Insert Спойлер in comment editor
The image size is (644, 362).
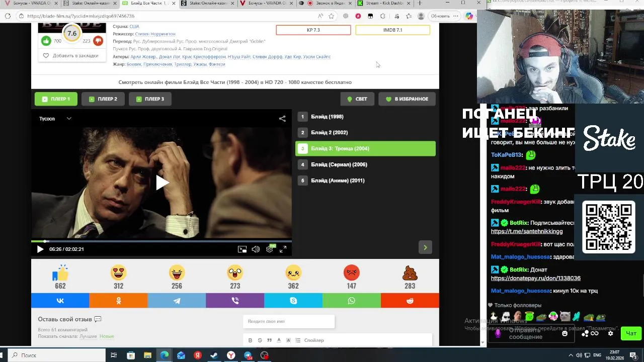[314, 340]
